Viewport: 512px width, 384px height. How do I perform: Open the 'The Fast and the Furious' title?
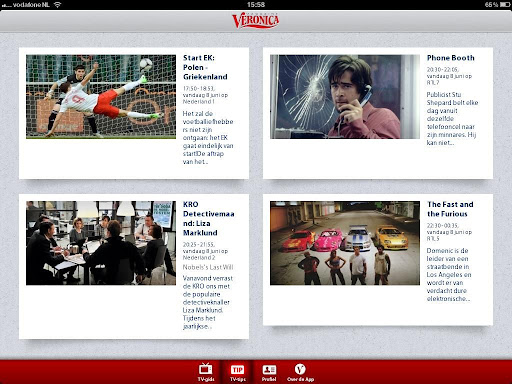pos(450,209)
